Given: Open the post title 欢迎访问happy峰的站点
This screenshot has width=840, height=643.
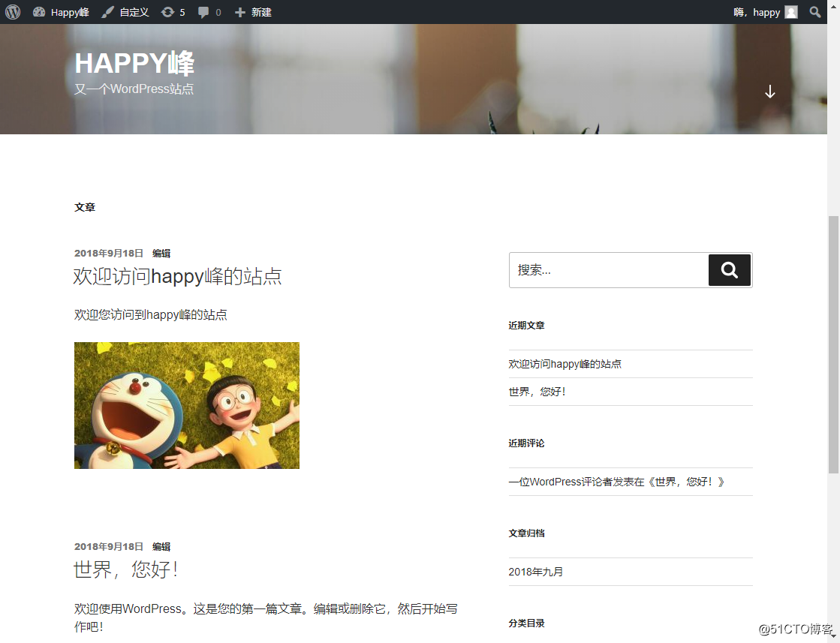Looking at the screenshot, I should click(x=177, y=276).
